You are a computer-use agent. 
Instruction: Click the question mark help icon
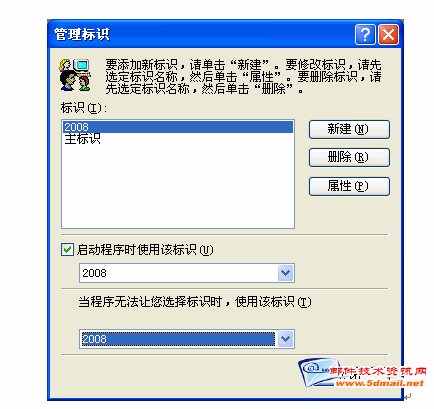(365, 34)
